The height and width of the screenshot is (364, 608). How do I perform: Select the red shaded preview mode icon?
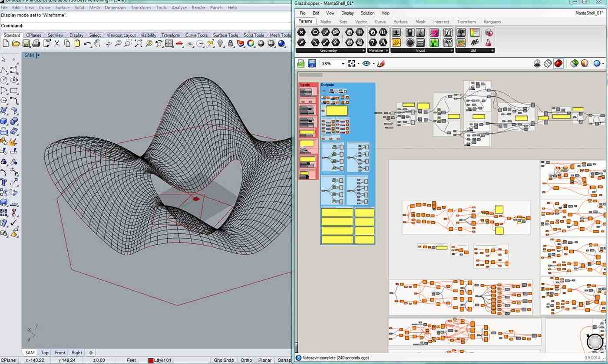(x=558, y=63)
